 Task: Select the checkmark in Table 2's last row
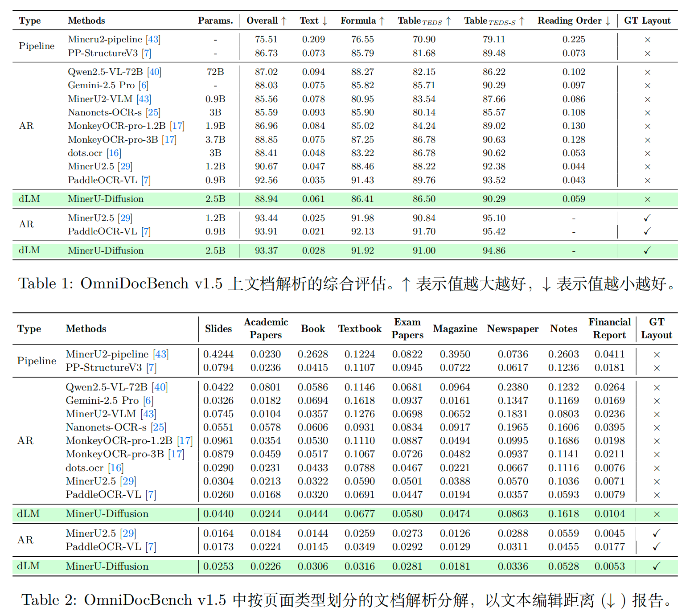coord(657,567)
